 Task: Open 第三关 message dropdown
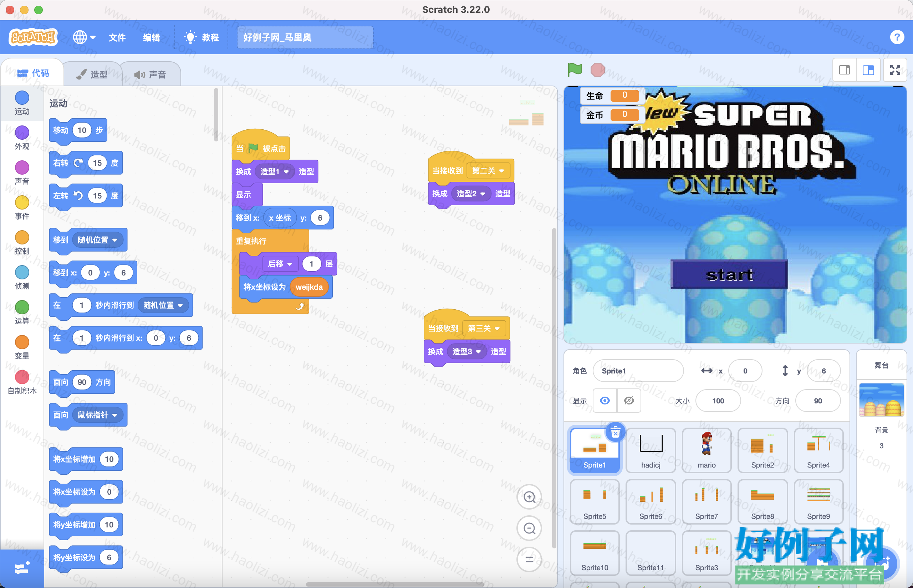coord(484,328)
